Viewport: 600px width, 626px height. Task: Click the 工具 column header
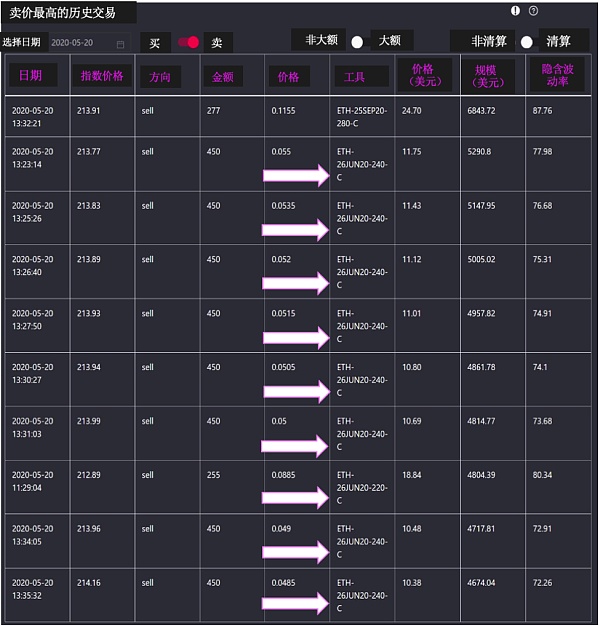pos(355,77)
